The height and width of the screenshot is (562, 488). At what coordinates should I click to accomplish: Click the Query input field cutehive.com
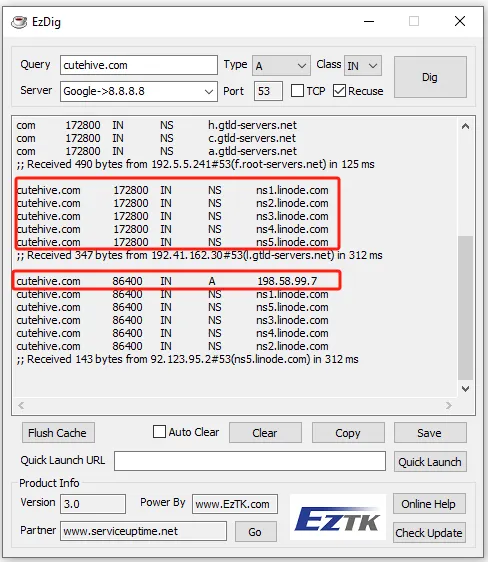[139, 65]
